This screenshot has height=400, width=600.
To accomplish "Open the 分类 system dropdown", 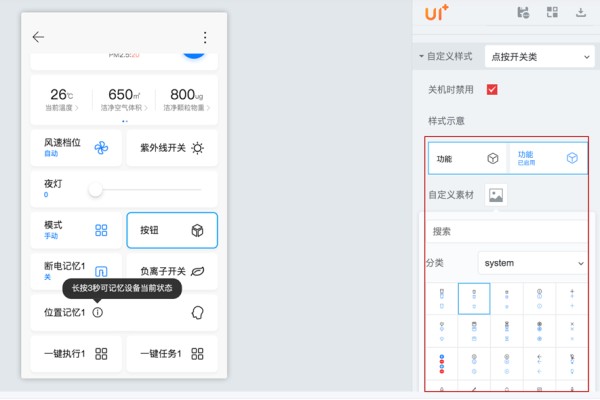I will (x=531, y=263).
